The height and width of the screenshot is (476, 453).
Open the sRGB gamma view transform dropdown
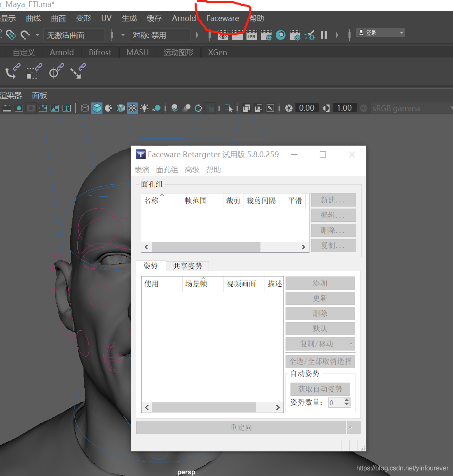[412, 108]
